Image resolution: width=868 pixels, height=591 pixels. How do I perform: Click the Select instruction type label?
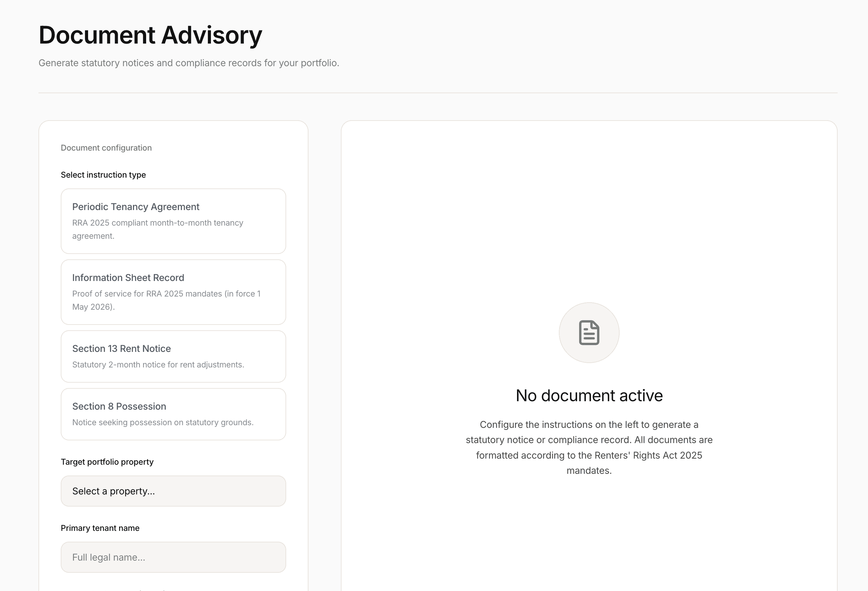click(x=104, y=175)
